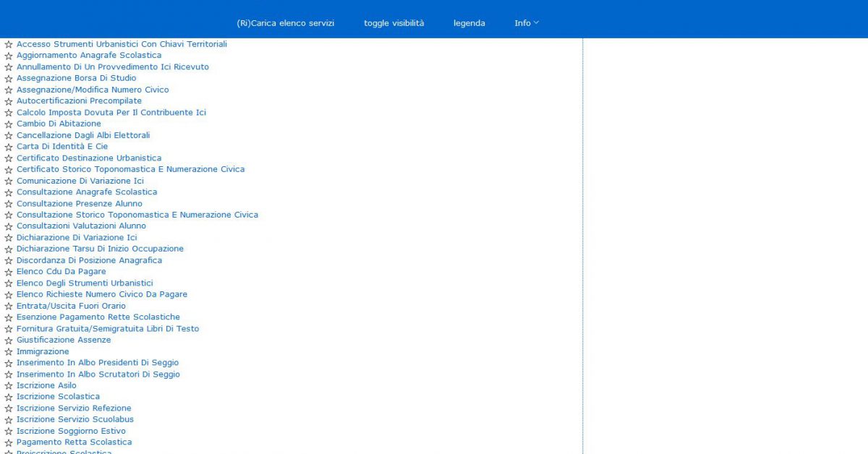The width and height of the screenshot is (868, 454).
Task: Click star next to Elenco Degli Strumenti Urbanistici
Action: pyautogui.click(x=9, y=283)
